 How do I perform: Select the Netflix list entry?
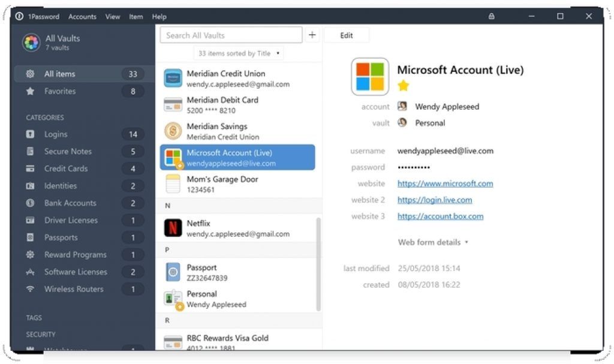point(239,228)
